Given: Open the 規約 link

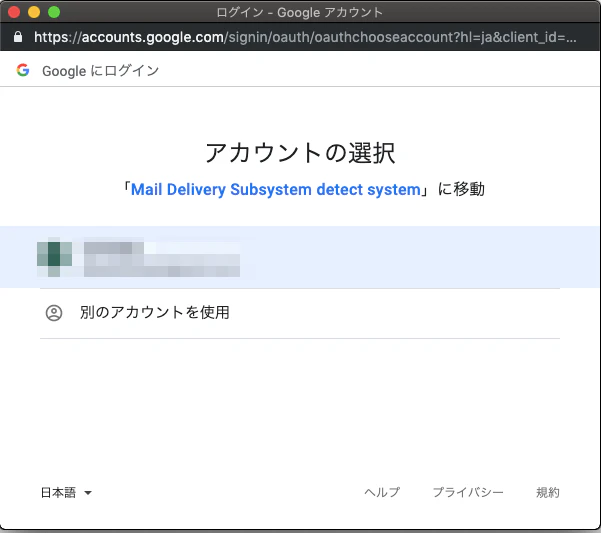Looking at the screenshot, I should point(548,492).
